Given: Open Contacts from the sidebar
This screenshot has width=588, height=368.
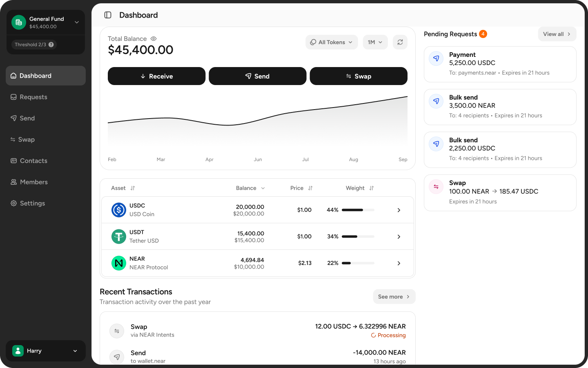Looking at the screenshot, I should click(x=46, y=161).
